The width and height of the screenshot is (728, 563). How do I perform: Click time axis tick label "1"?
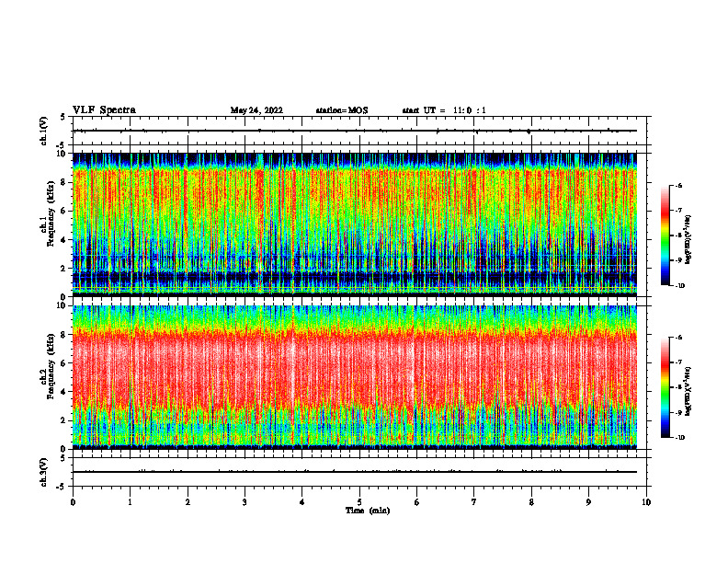pyautogui.click(x=130, y=502)
